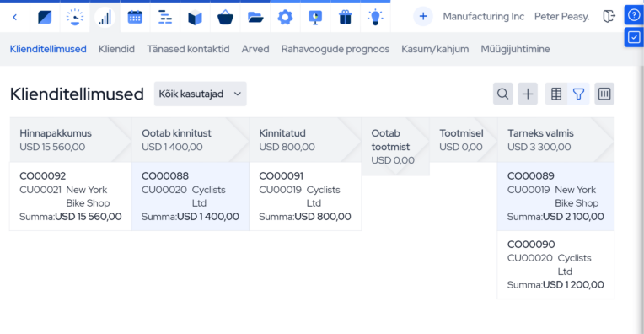
Task: Open the Tänased kontaktid tab
Action: click(188, 49)
